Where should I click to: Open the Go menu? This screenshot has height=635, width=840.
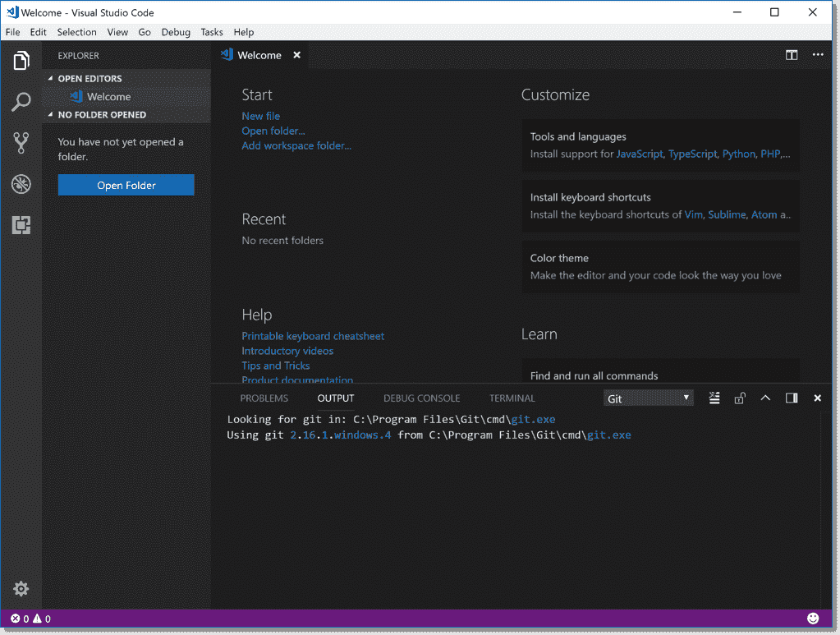tap(145, 32)
